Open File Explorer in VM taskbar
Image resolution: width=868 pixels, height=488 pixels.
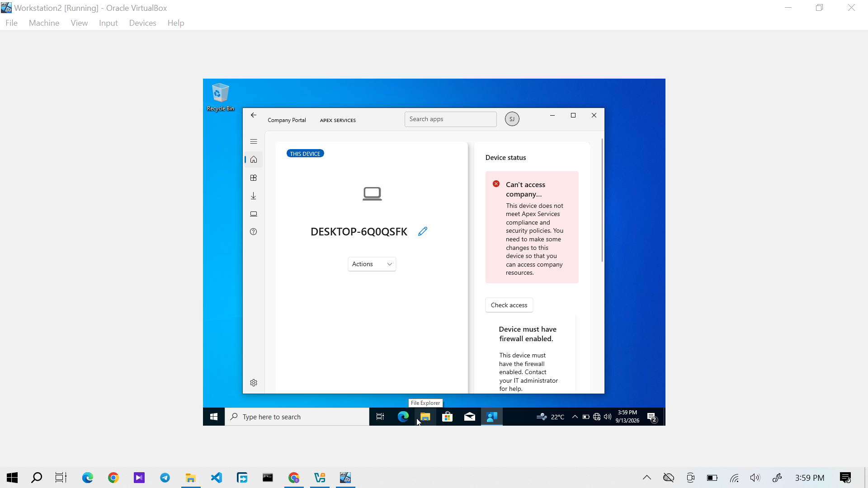pos(425,417)
